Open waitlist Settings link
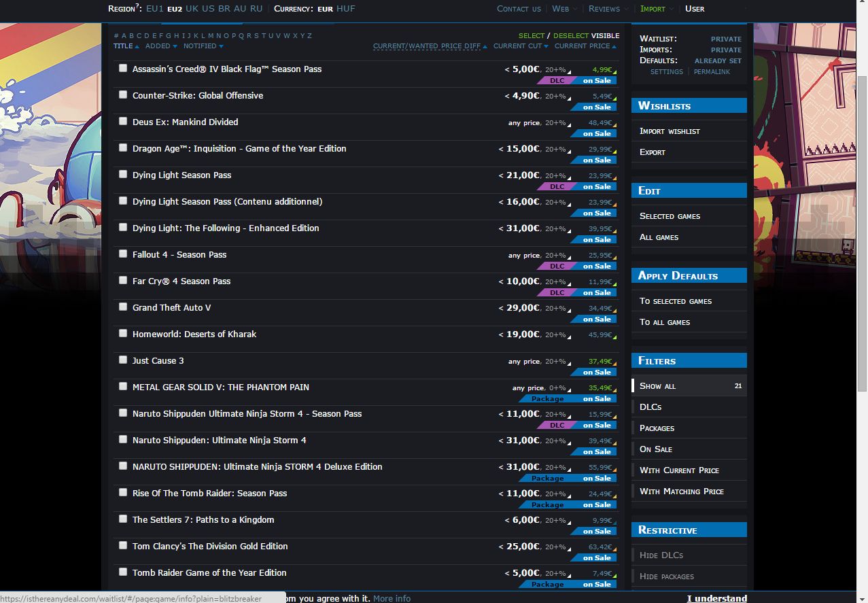 point(667,72)
